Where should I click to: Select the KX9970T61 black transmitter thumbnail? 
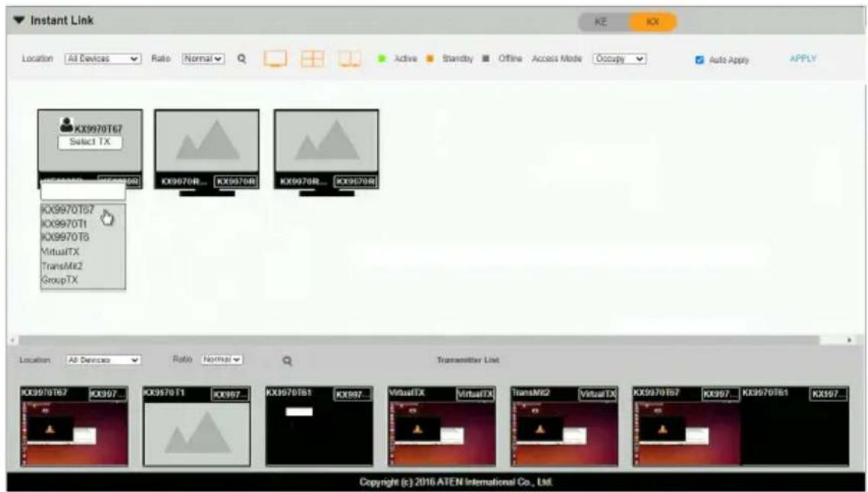click(319, 426)
